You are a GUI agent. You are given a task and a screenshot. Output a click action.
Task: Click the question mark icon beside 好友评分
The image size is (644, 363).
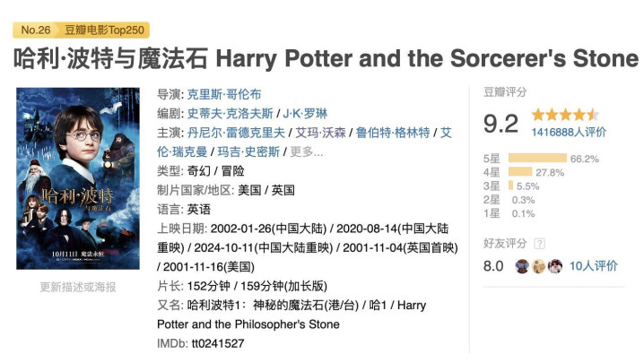[539, 243]
